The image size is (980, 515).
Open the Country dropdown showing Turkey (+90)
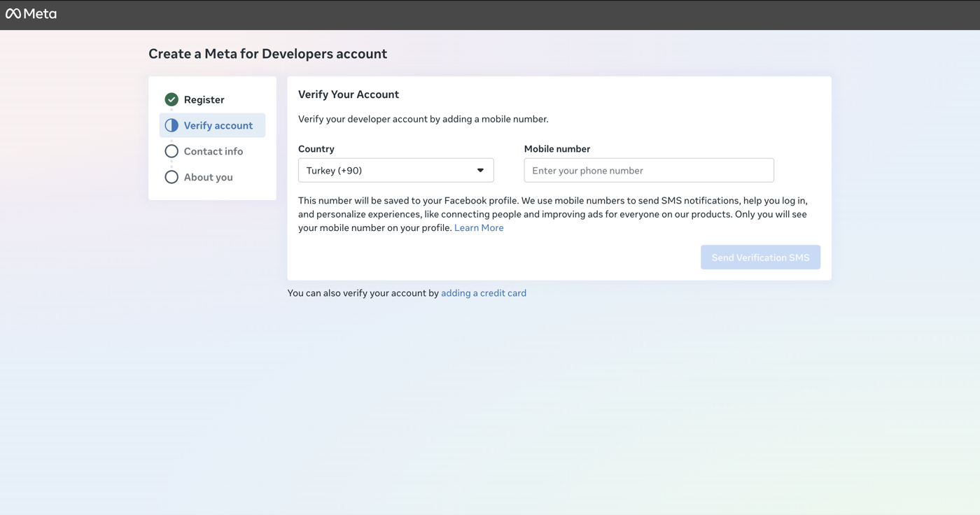(395, 171)
